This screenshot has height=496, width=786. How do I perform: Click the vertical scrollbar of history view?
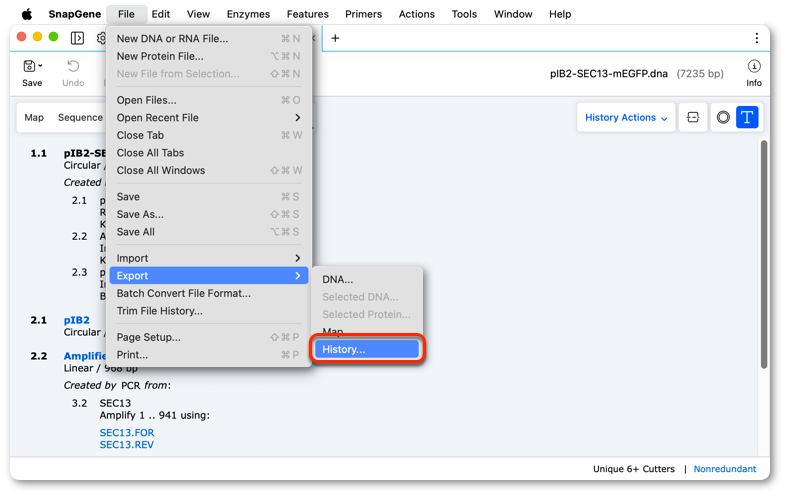tap(764, 255)
